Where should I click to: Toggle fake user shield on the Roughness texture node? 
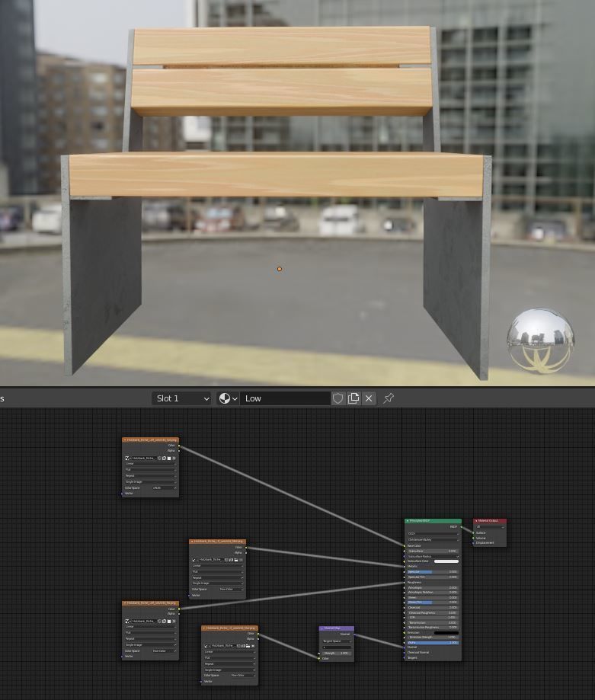159,621
